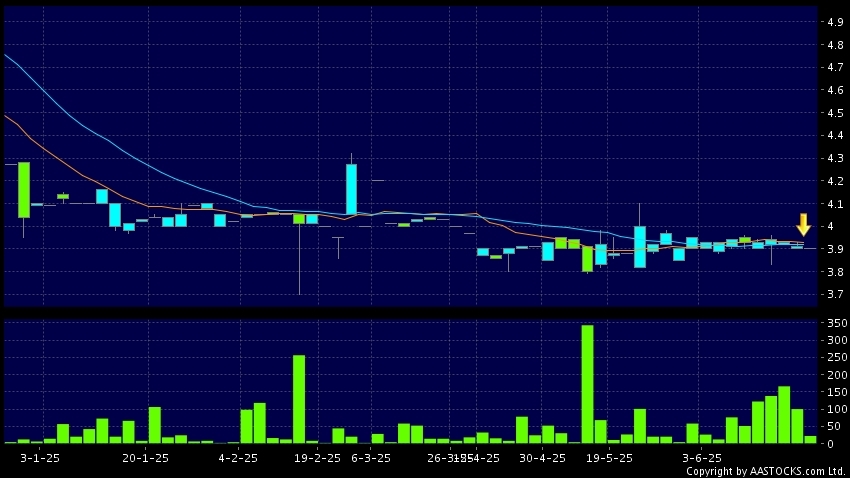Click the 200 volume axis label

click(837, 374)
